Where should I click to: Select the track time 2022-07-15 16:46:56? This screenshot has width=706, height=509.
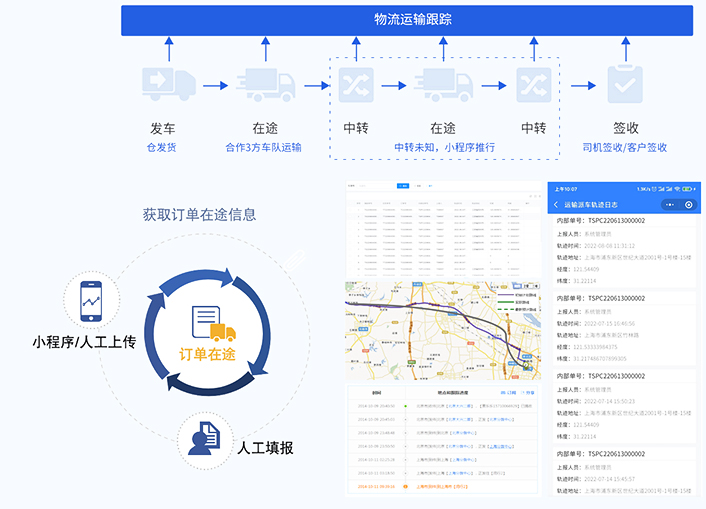click(x=609, y=323)
